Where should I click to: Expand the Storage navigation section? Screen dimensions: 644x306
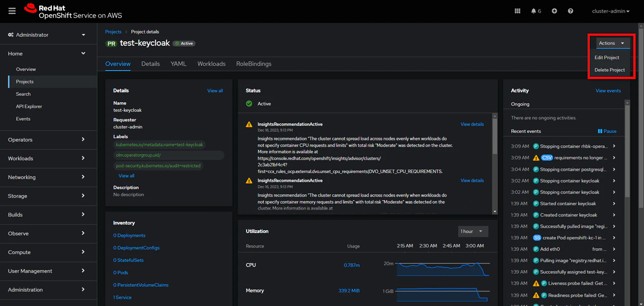(x=48, y=196)
